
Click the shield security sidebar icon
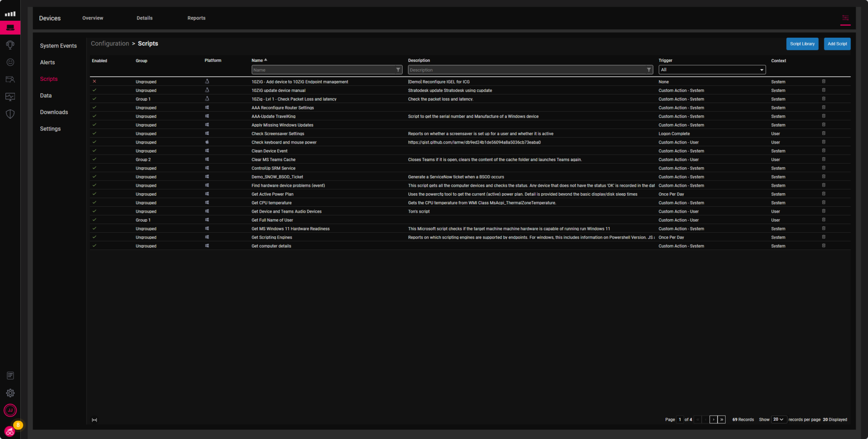[x=10, y=114]
